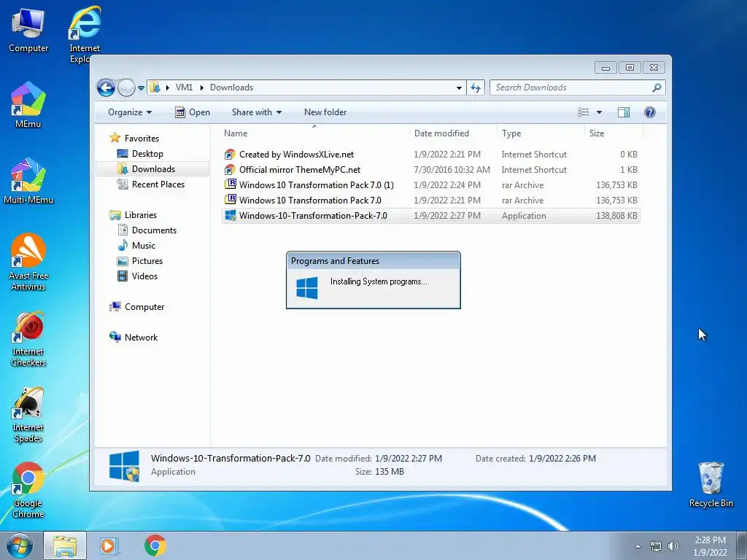747x560 pixels.
Task: Click the VM1 breadcrumb segment
Action: pyautogui.click(x=184, y=87)
